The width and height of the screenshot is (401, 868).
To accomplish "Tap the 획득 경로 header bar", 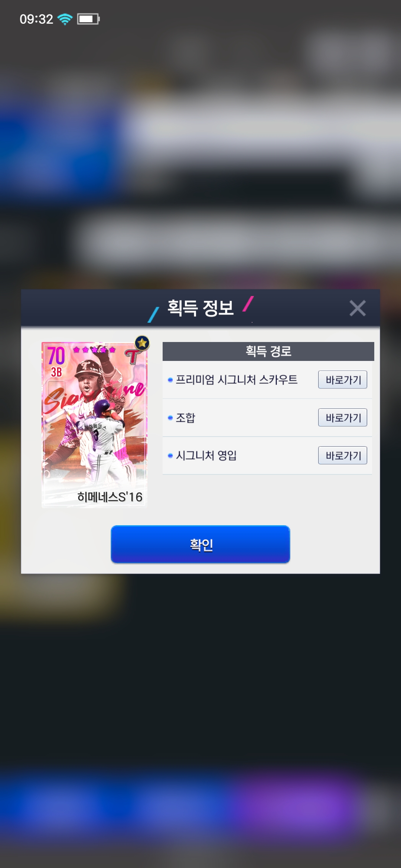I will [268, 351].
